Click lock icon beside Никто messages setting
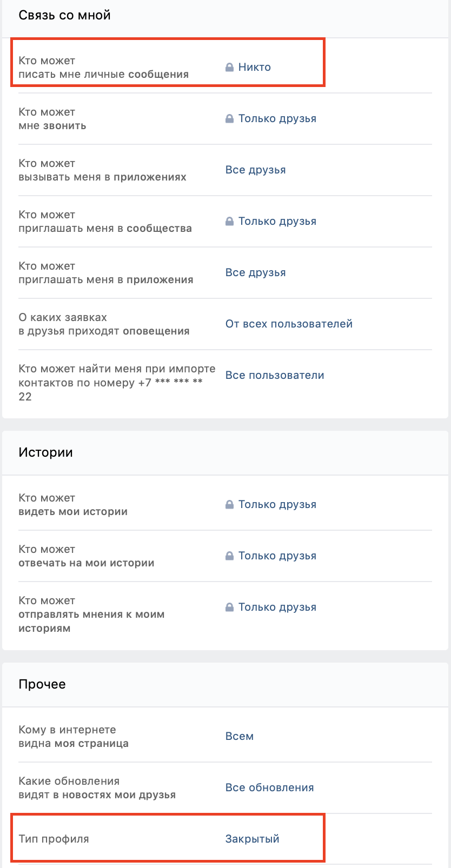This screenshot has width=451, height=868. 229,67
